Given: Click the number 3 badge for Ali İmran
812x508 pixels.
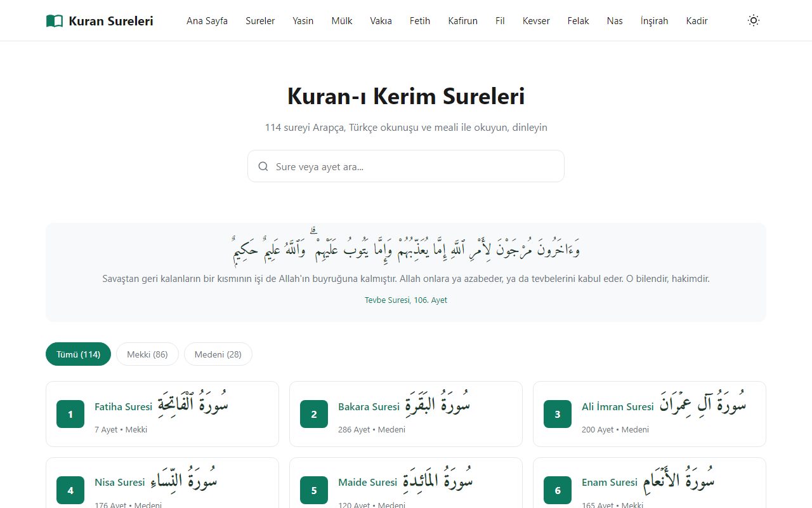Looking at the screenshot, I should [x=558, y=414].
